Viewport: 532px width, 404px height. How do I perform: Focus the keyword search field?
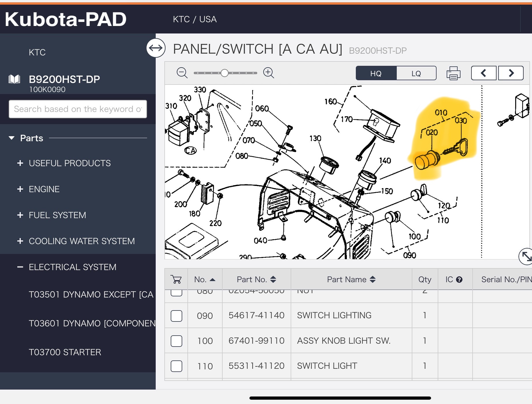click(78, 109)
